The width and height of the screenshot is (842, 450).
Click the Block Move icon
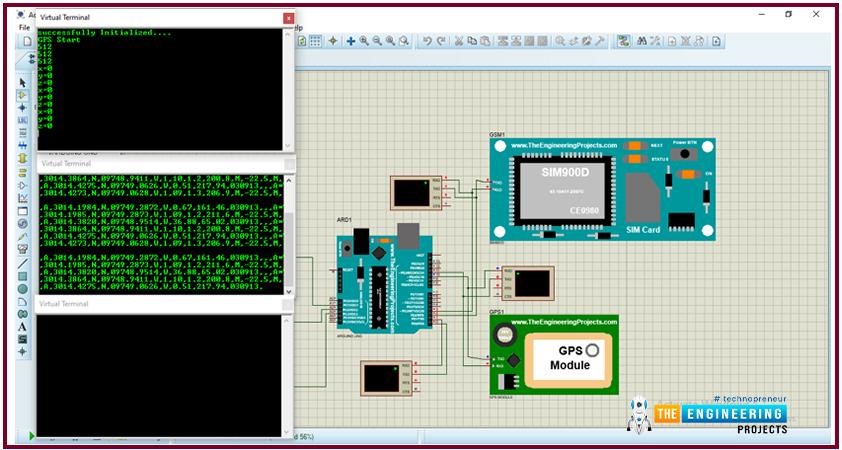coord(516,41)
